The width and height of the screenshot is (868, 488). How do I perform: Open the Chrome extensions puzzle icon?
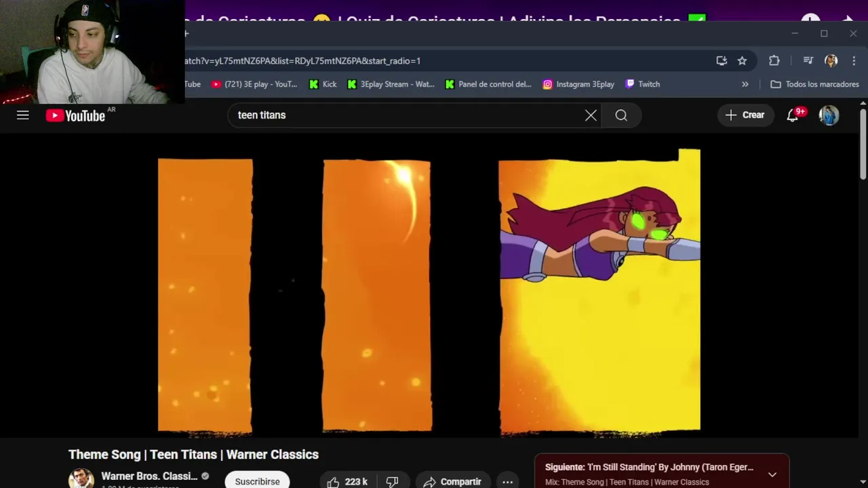[774, 61]
